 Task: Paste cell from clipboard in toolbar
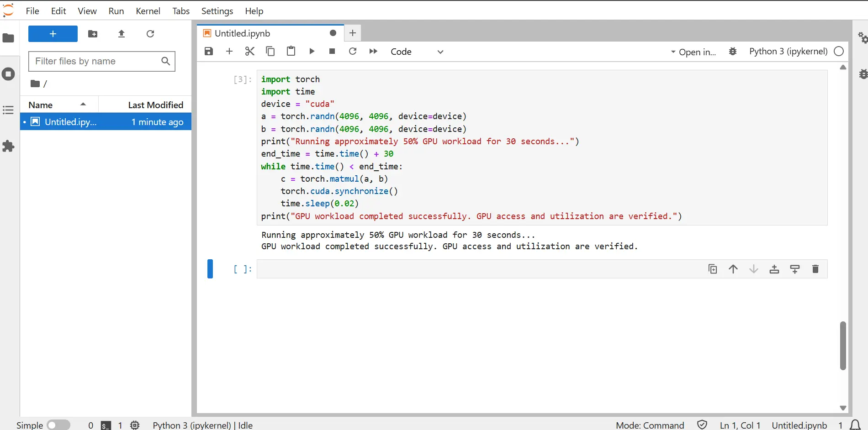point(291,51)
